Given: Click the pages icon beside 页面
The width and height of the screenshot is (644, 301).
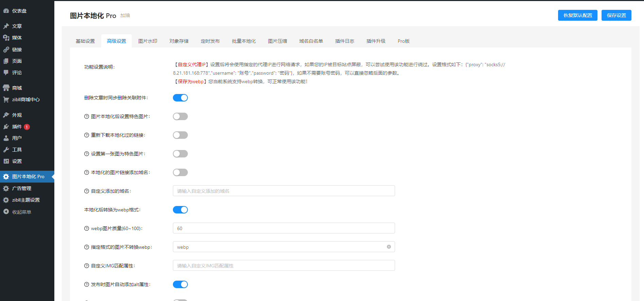Looking at the screenshot, I should (6, 61).
